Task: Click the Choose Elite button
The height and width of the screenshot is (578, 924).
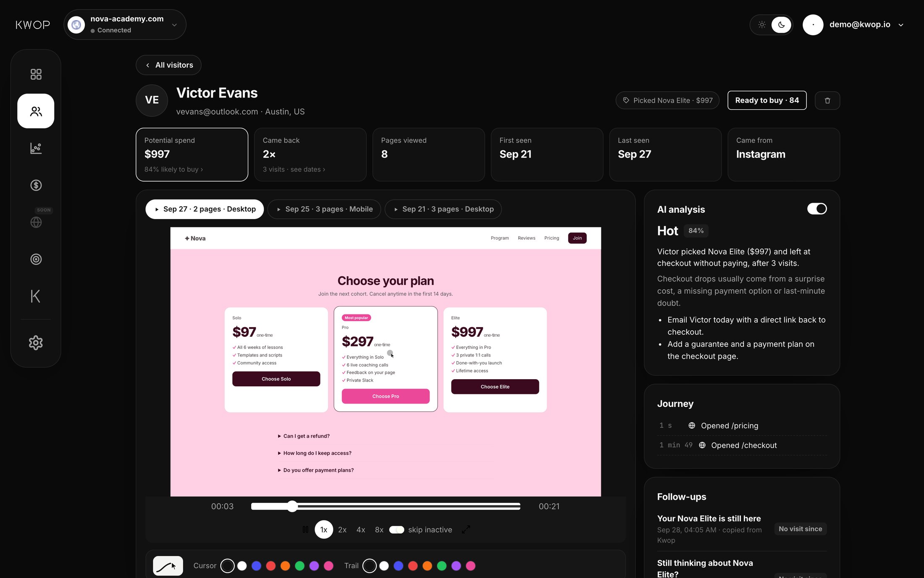Action: pos(495,387)
